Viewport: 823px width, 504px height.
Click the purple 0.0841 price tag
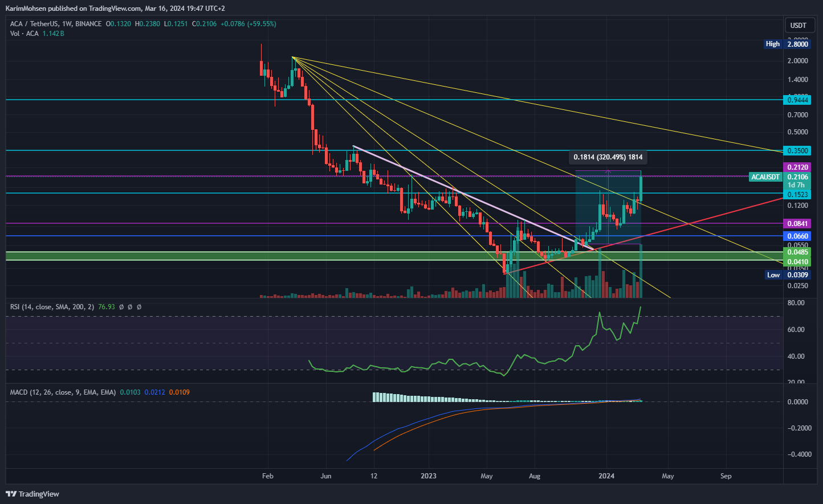click(x=797, y=224)
